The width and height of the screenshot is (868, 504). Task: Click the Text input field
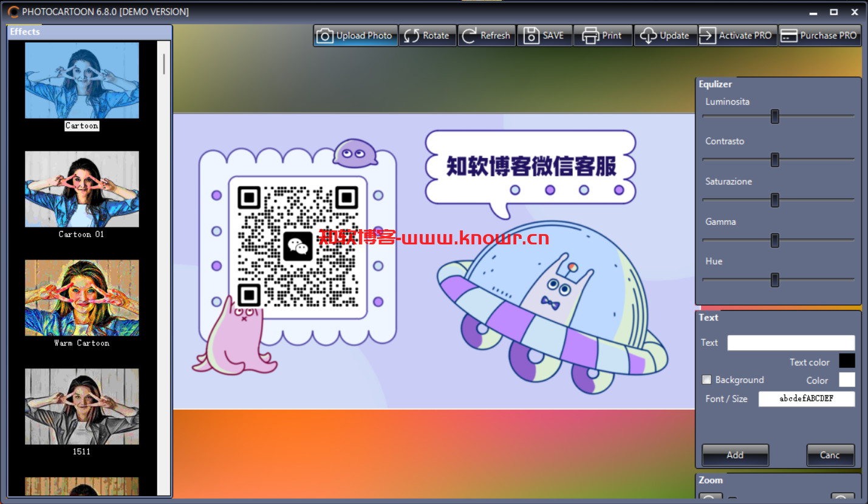pos(791,343)
